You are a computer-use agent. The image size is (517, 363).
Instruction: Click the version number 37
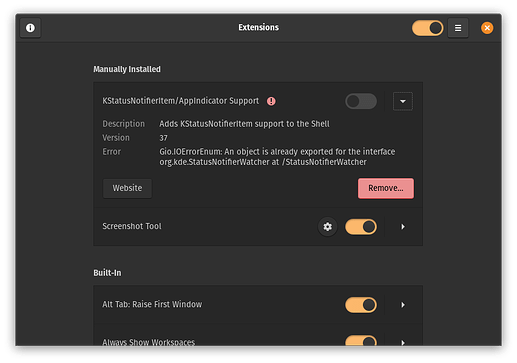tap(163, 138)
